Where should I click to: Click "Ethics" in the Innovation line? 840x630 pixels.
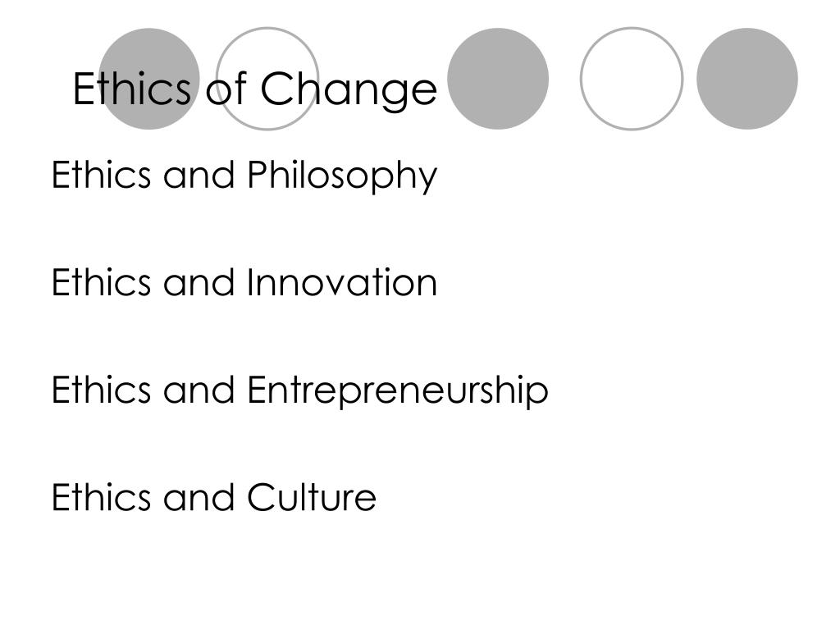[x=101, y=282]
